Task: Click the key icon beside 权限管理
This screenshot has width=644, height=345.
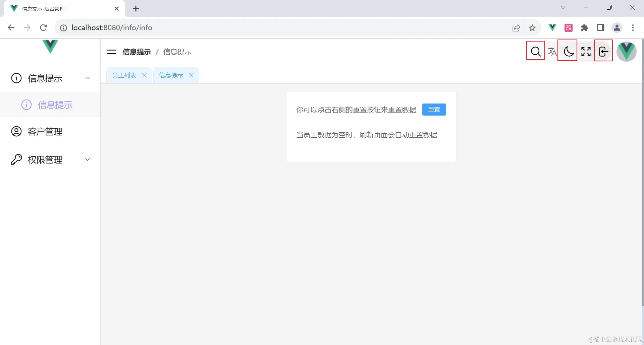Action: coord(16,160)
